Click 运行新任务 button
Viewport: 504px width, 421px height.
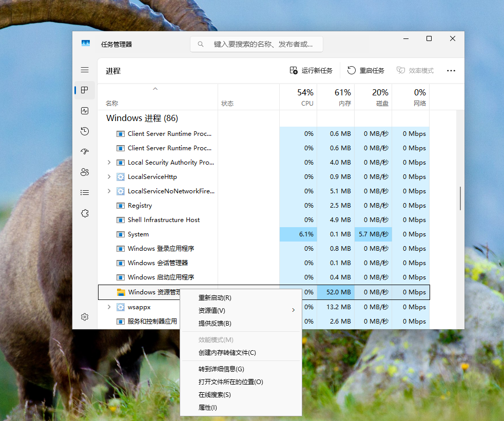point(311,71)
